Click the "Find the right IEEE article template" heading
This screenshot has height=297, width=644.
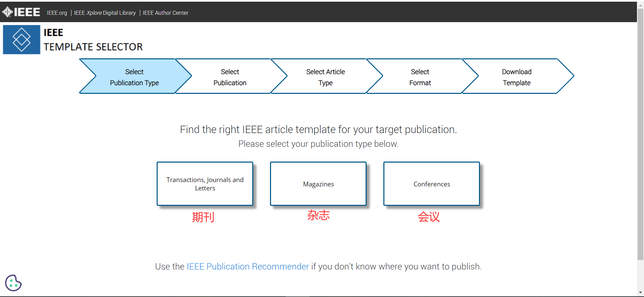(318, 129)
